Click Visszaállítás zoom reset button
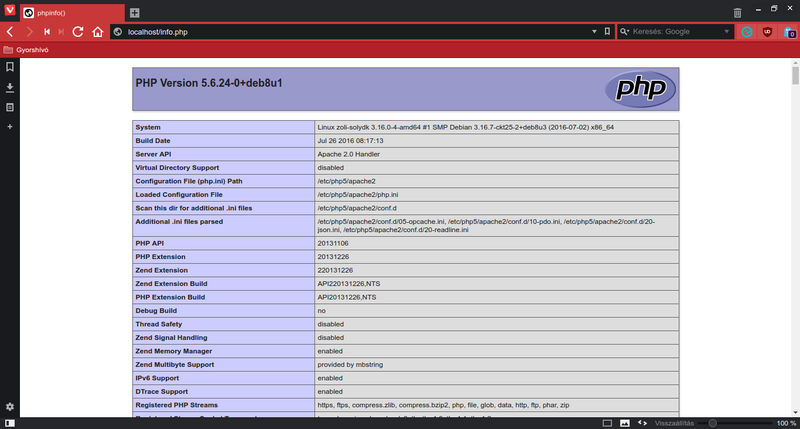The image size is (800, 429). 674,423
